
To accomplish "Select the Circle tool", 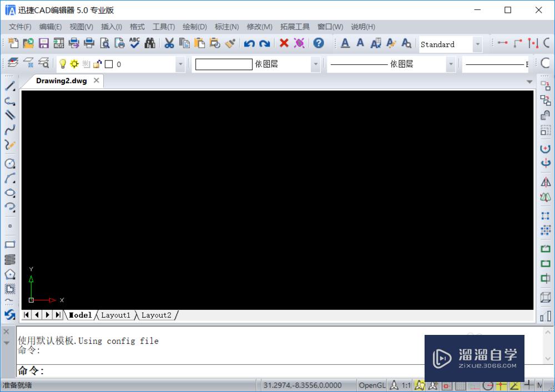I will [x=8, y=164].
